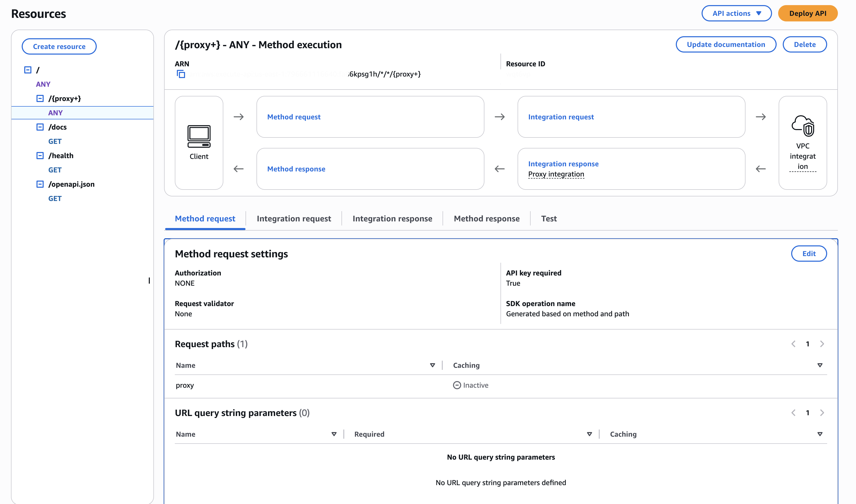Sort Request paths Name column
This screenshot has height=504, width=856.
(x=432, y=366)
